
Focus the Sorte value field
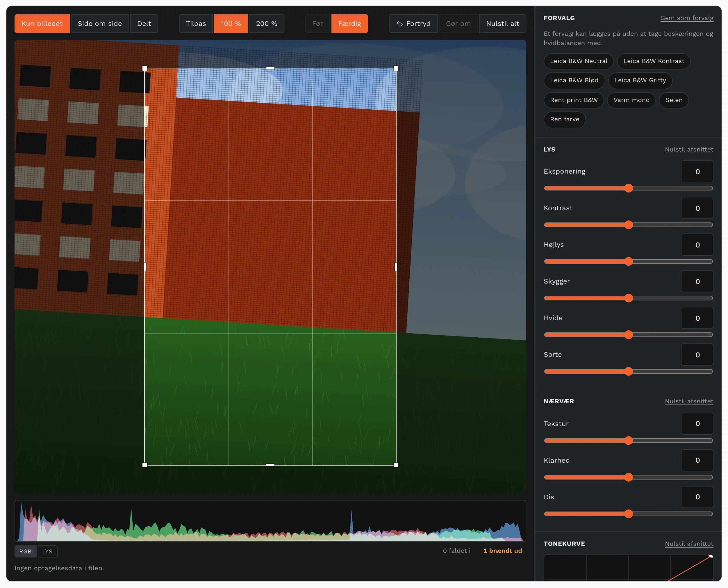click(x=697, y=354)
